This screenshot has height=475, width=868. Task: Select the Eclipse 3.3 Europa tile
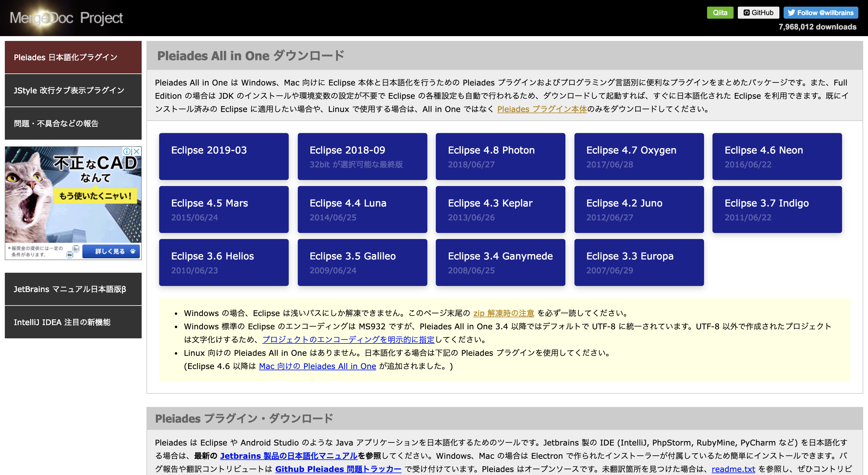tap(639, 262)
